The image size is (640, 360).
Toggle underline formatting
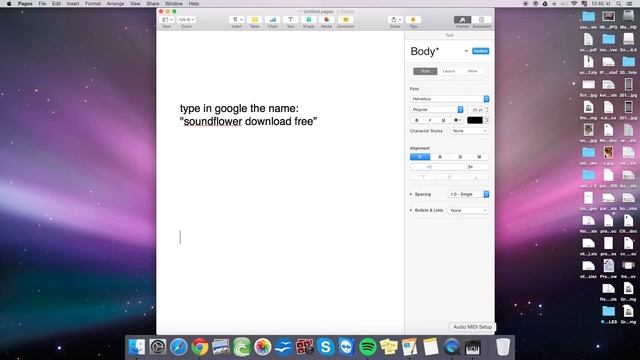pyautogui.click(x=443, y=120)
